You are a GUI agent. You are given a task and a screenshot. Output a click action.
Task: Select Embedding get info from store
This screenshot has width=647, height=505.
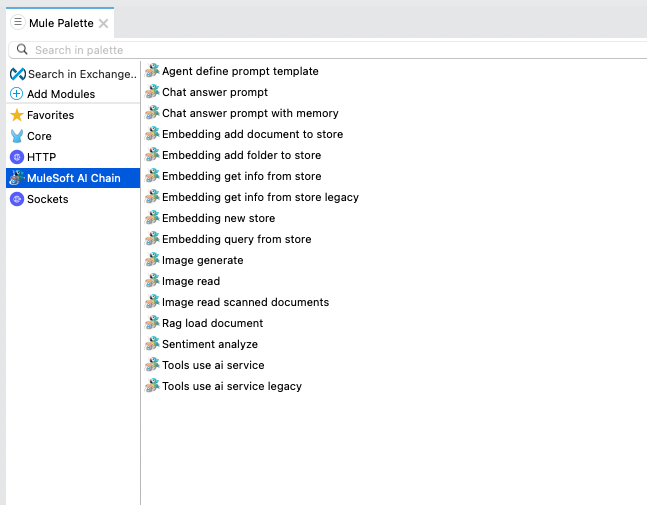click(241, 176)
